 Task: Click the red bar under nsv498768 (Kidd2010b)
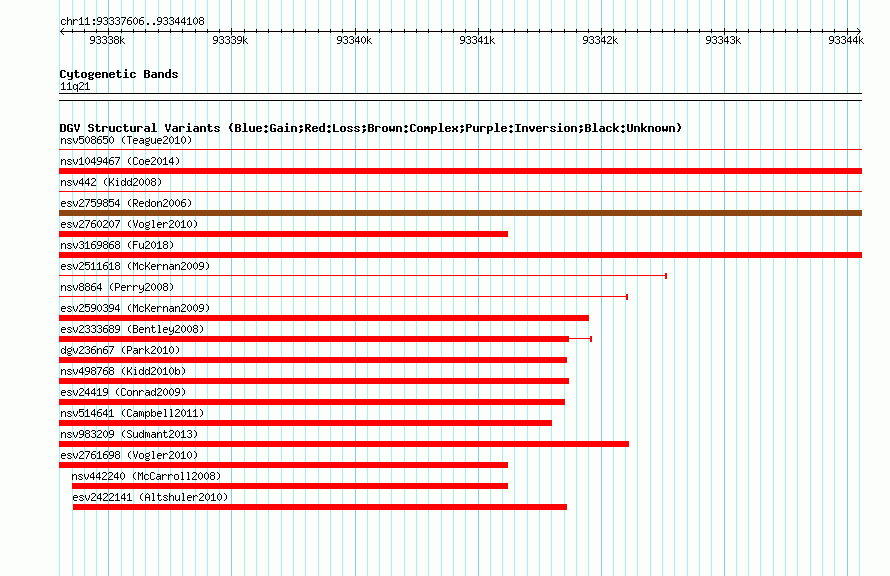pyautogui.click(x=314, y=381)
